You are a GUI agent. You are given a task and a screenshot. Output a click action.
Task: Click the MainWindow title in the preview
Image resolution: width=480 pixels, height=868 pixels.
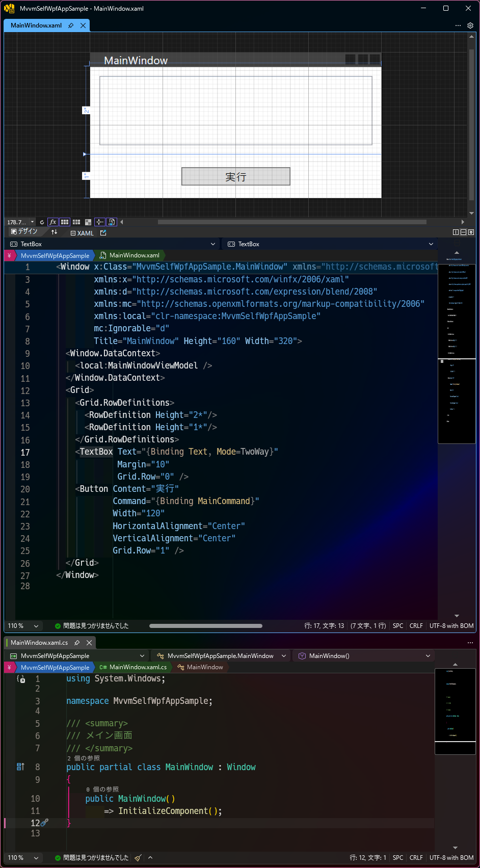click(136, 60)
